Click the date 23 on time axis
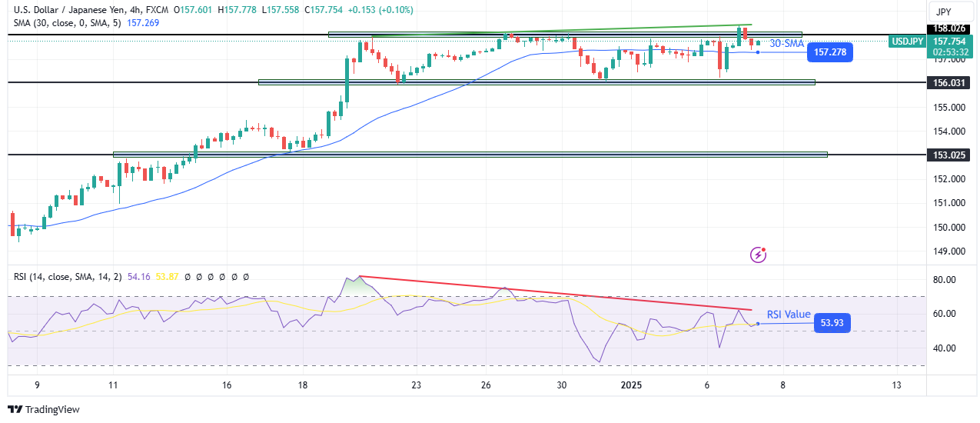This screenshot has height=423, width=980. click(x=416, y=385)
